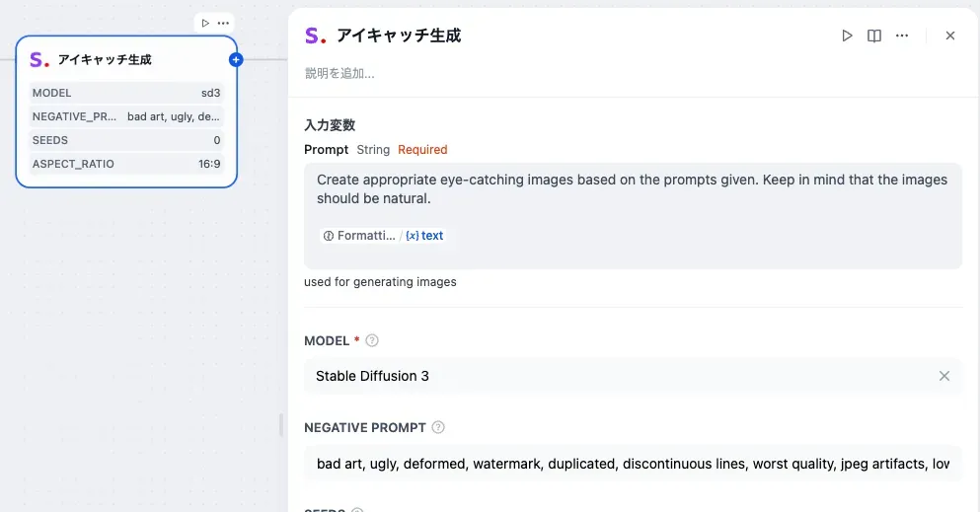Click the blue plus handle on the node
The height and width of the screenshot is (512, 980).
pyautogui.click(x=236, y=60)
